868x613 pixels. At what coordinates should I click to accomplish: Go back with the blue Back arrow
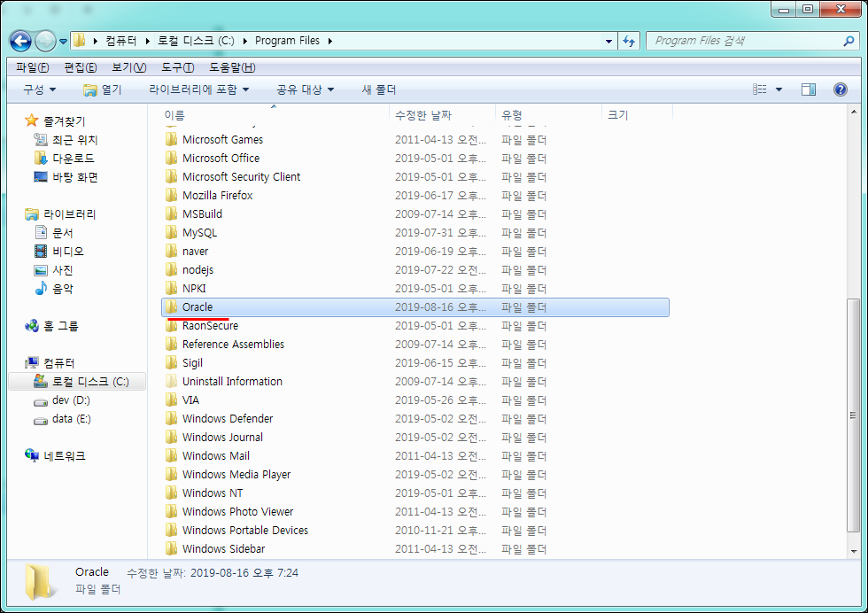pos(21,41)
